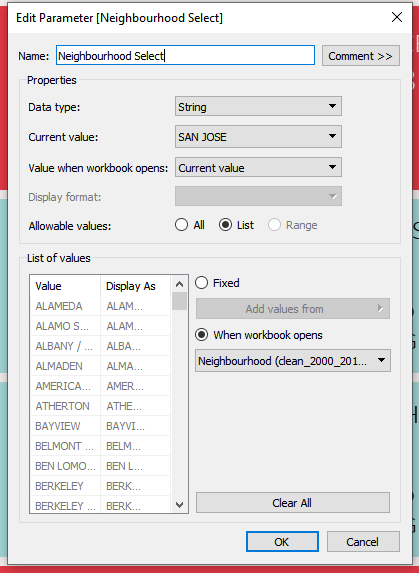Click the list scroll up arrow
The image size is (419, 573).
pos(179,284)
